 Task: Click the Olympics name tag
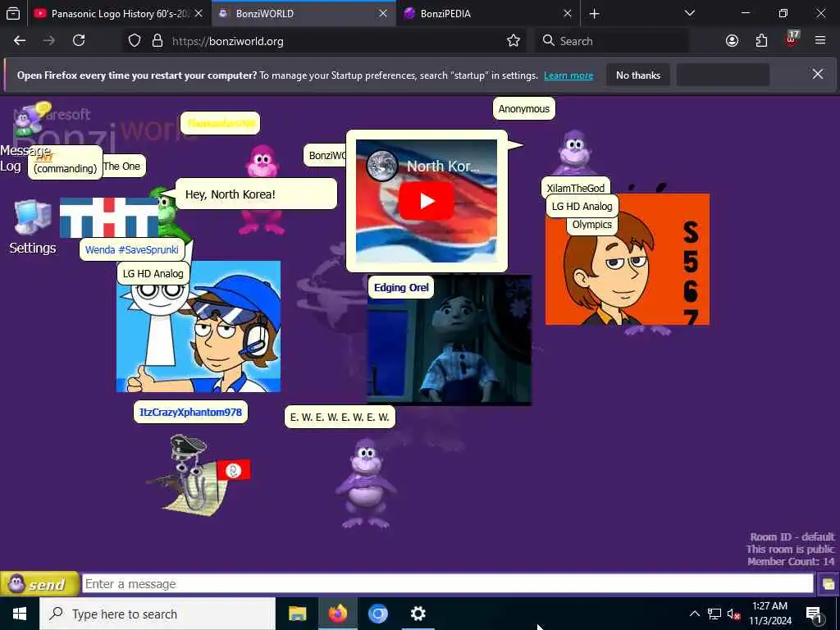[592, 225]
